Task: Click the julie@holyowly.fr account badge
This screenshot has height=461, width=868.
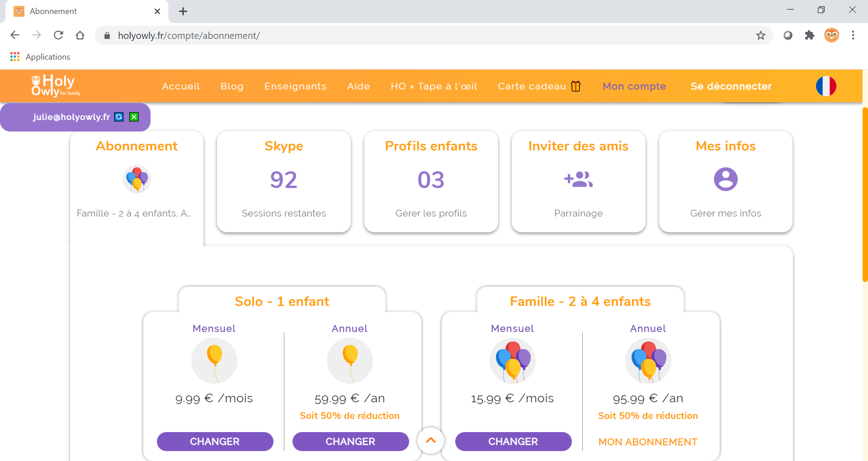Action: point(75,117)
